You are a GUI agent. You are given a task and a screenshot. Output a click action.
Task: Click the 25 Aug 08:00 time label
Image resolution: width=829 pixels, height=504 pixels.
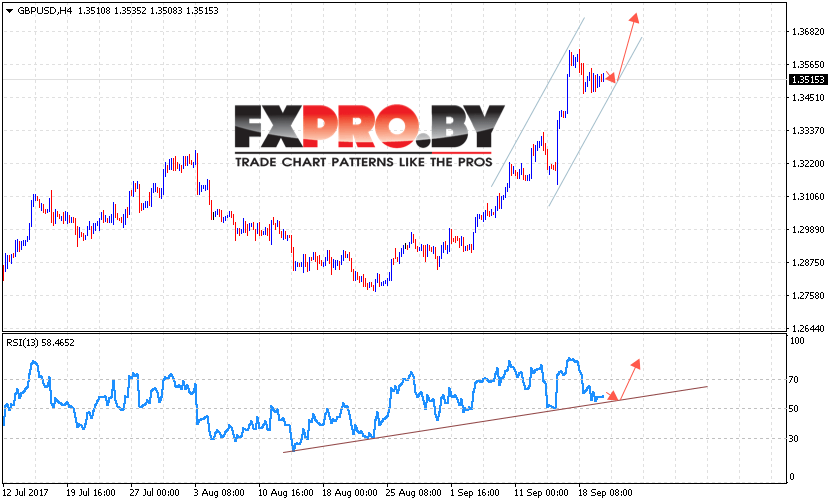click(413, 492)
